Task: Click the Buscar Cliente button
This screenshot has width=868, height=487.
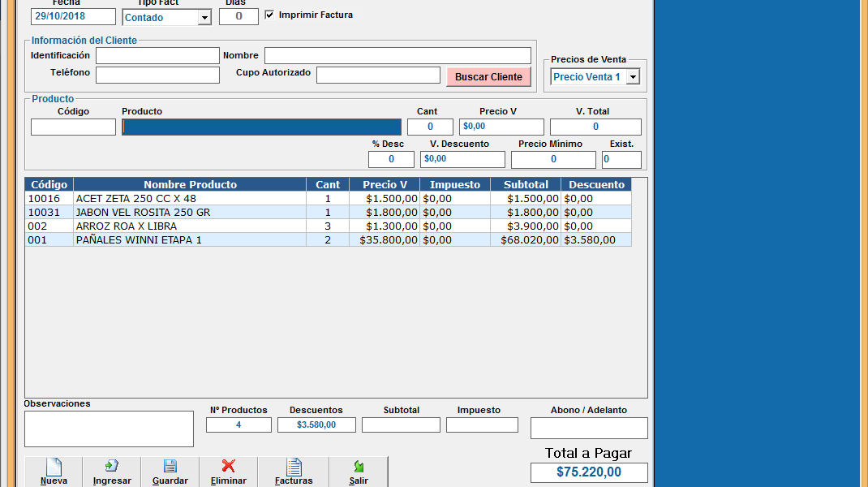Action: coord(488,76)
